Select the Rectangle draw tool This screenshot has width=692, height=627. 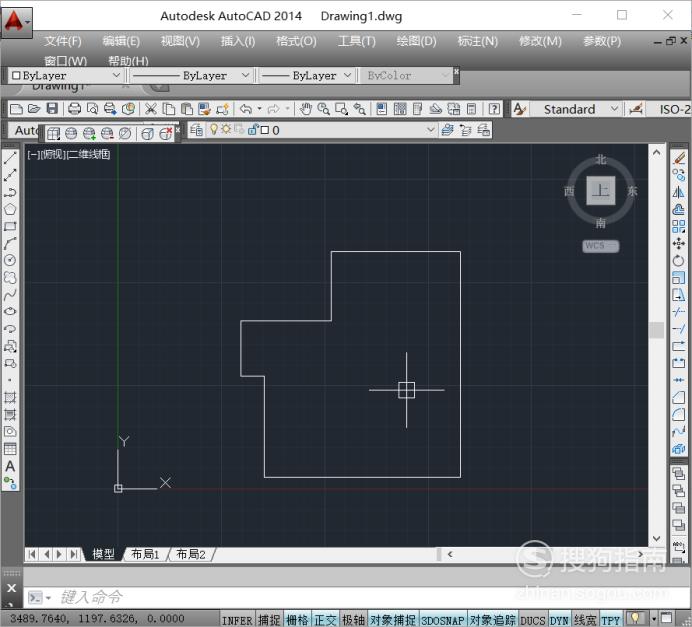tap(10, 226)
